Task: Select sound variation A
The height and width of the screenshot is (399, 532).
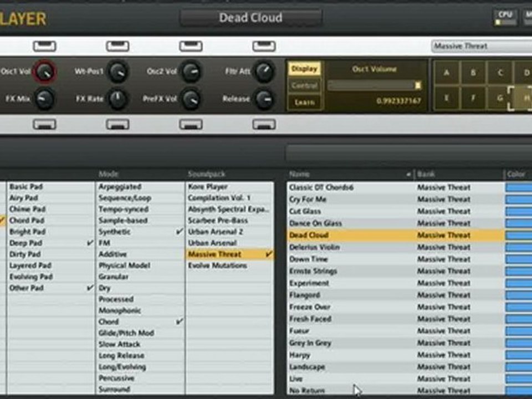Action: tap(447, 72)
